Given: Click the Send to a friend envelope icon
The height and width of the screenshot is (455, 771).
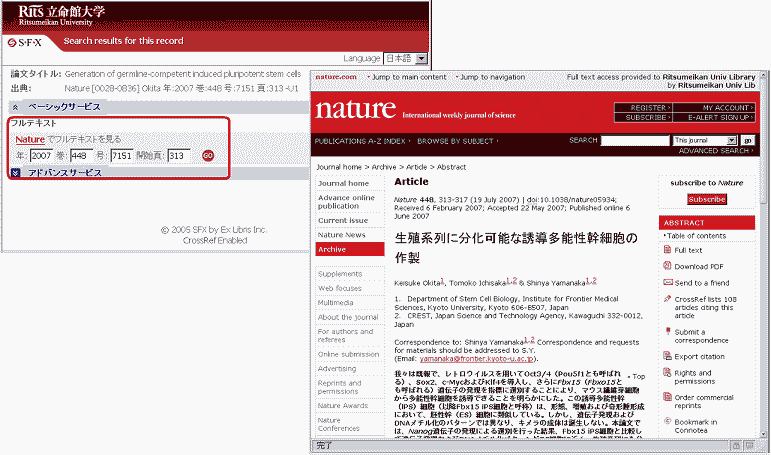Looking at the screenshot, I should pos(668,282).
